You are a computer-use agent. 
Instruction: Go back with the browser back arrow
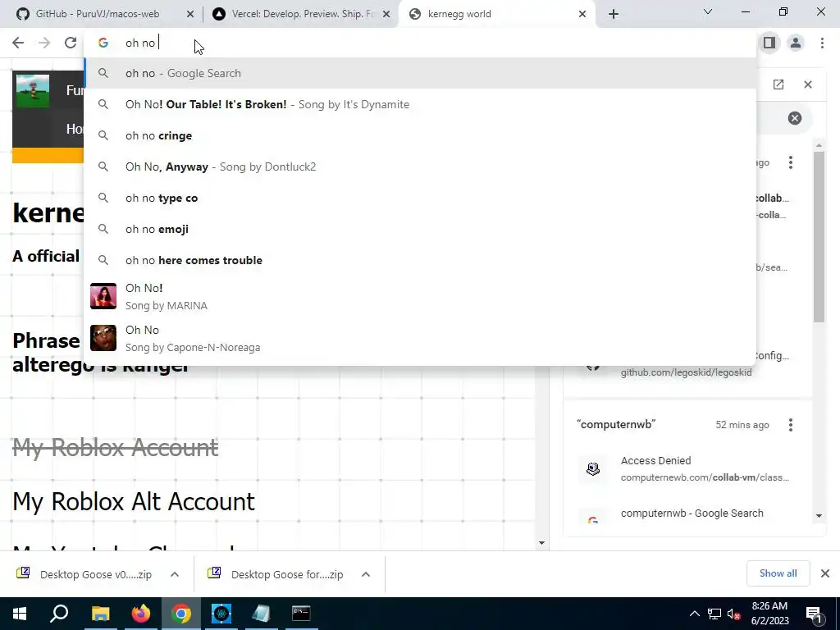(18, 43)
